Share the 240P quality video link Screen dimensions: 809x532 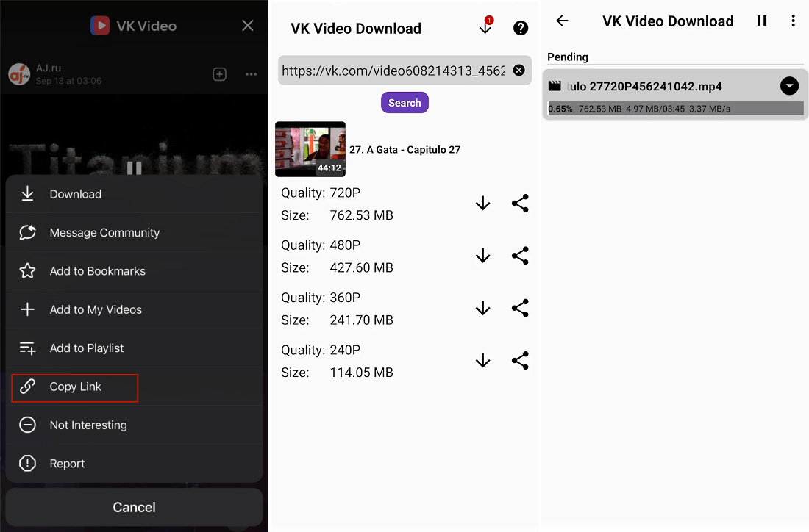[520, 361]
